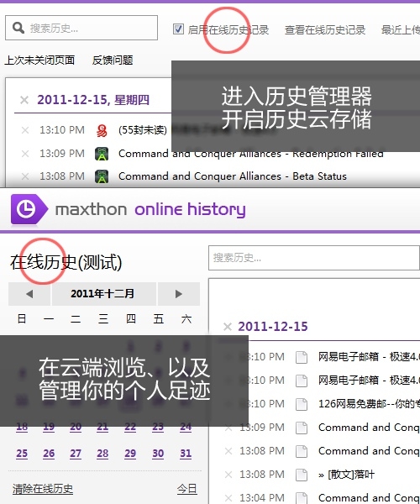Viewport: 420px width, 504px height.
Task: Remove the 13:04 PM Command and Conq entry
Action: (228, 498)
